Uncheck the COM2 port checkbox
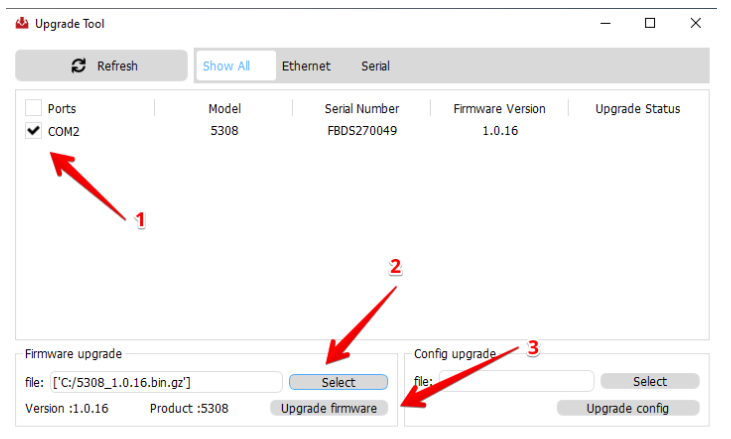 coord(34,130)
